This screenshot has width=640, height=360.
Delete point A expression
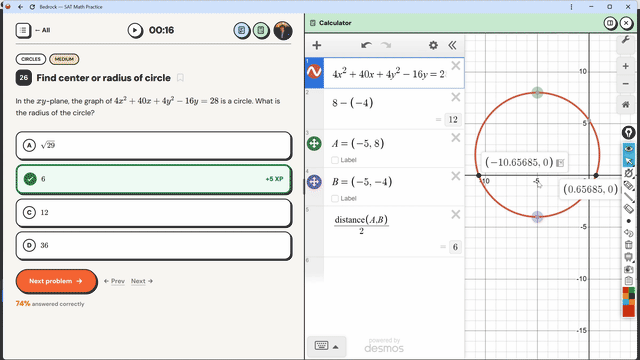pos(456,138)
